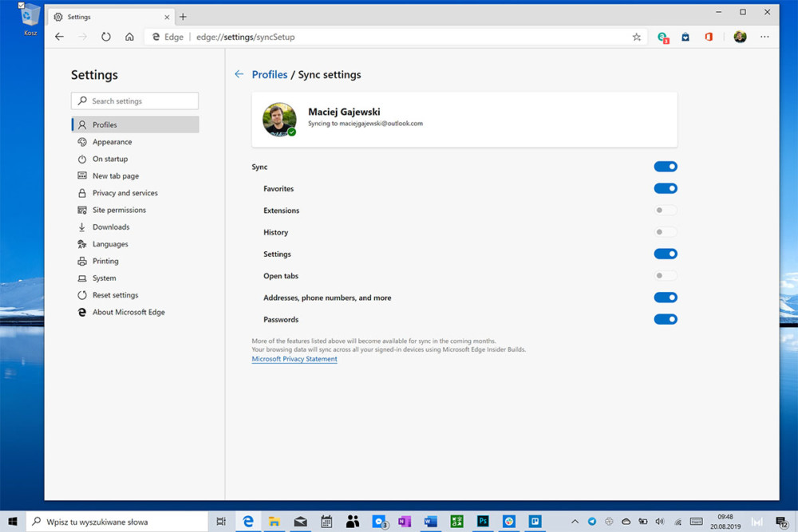Screen dimensions: 798x532
Task: Disable Settings sync
Action: point(666,254)
